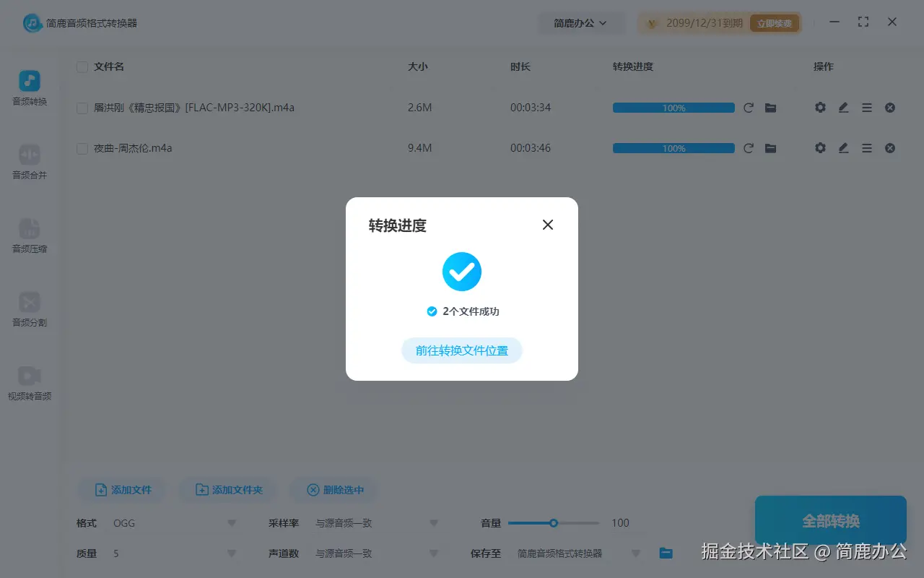
Task: Open the 简鹿办公 dropdown in title bar
Action: click(580, 23)
